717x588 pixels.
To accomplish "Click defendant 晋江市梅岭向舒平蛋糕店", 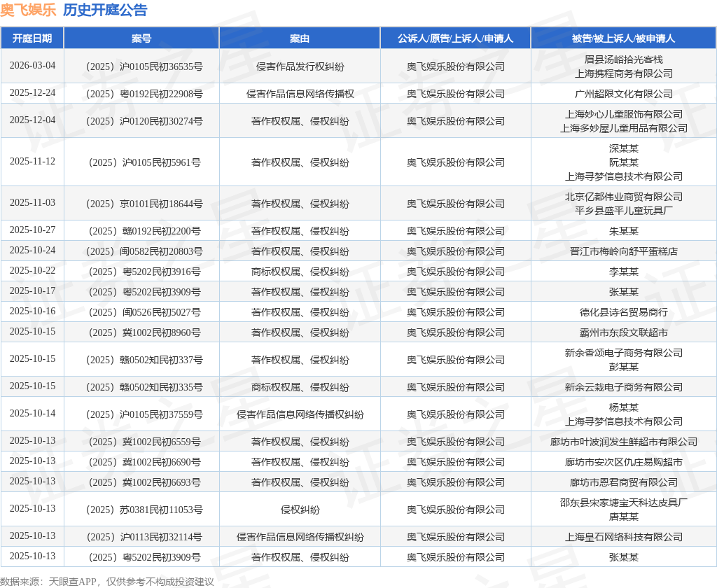I will click(x=624, y=251).
